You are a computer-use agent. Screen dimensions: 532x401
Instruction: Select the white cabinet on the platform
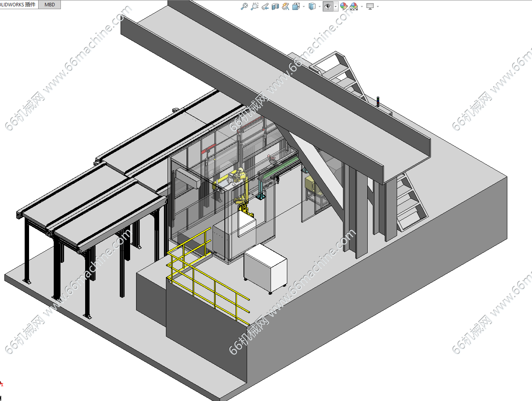(265, 269)
